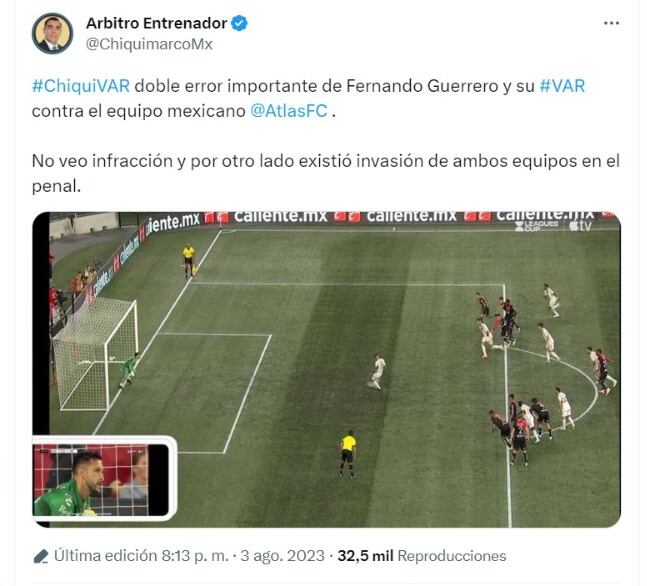Click the 3 ago. 2023 date
Screen dimensions: 647x586
pyautogui.click(x=283, y=556)
